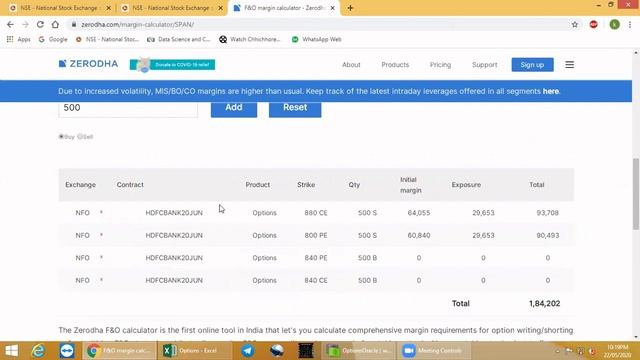The height and width of the screenshot is (360, 640).
Task: Go back with the browser back arrow
Action: coord(10,24)
